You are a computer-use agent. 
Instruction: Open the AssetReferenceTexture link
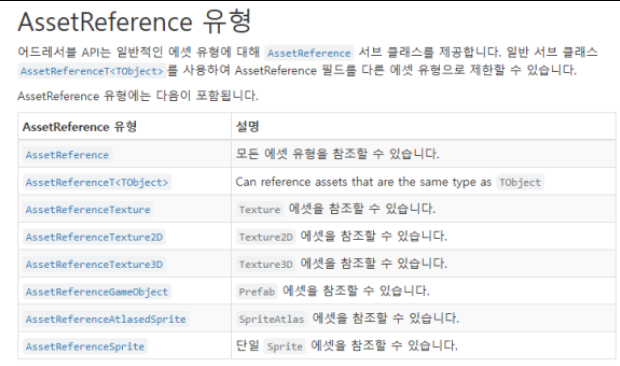88,209
